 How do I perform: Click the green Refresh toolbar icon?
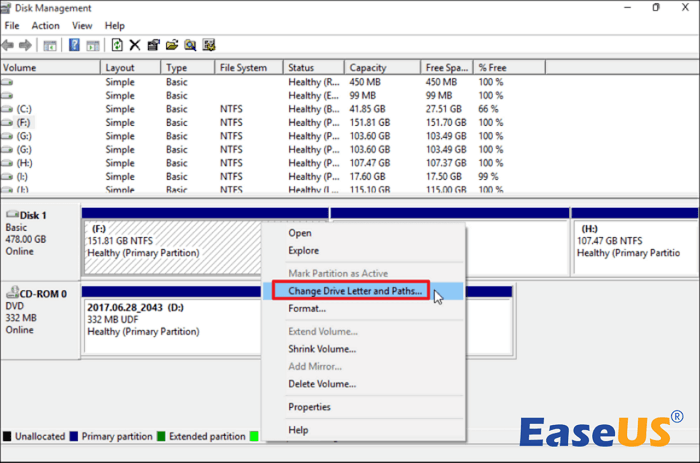tap(117, 45)
